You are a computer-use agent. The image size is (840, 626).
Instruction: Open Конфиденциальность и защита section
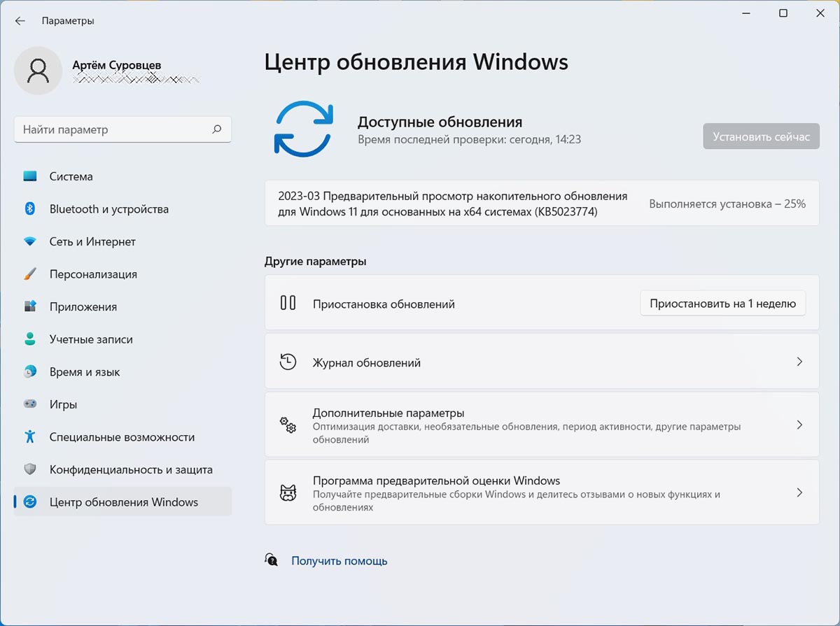click(x=122, y=469)
